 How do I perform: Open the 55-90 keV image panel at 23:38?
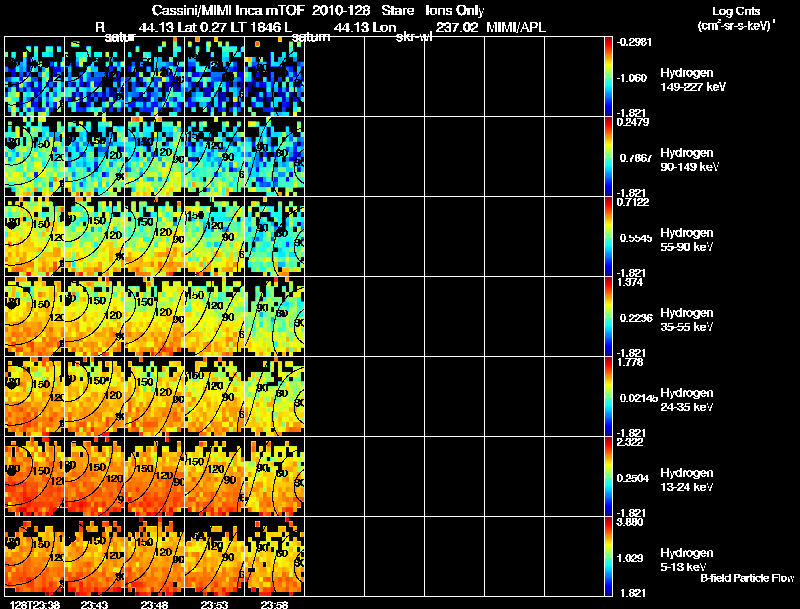coord(35,236)
